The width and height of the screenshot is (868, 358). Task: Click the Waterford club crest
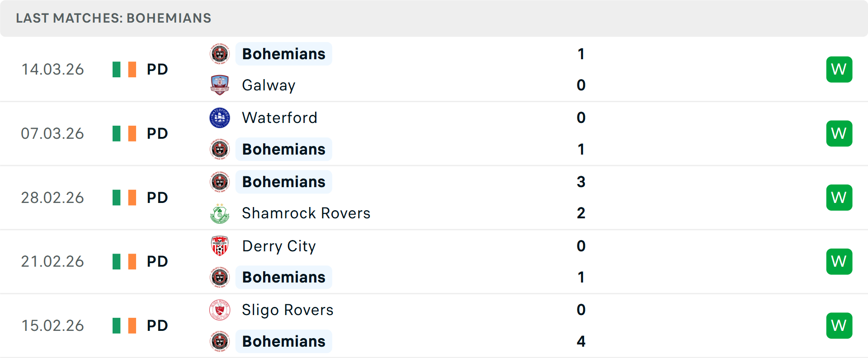click(x=220, y=118)
